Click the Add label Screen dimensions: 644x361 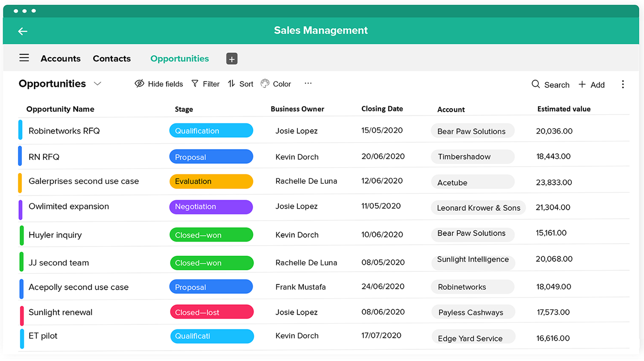(x=598, y=85)
